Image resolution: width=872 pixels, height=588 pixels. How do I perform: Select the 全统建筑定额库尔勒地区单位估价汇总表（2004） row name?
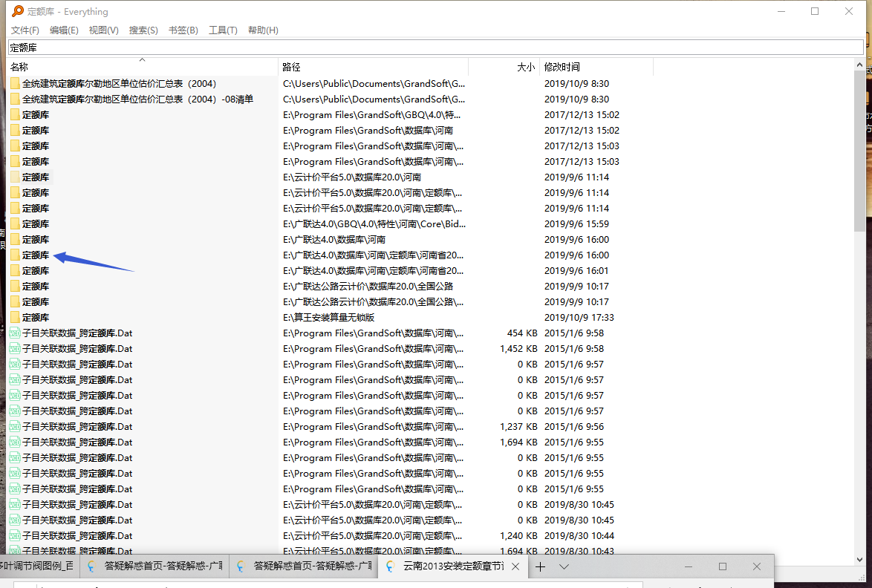tap(119, 83)
